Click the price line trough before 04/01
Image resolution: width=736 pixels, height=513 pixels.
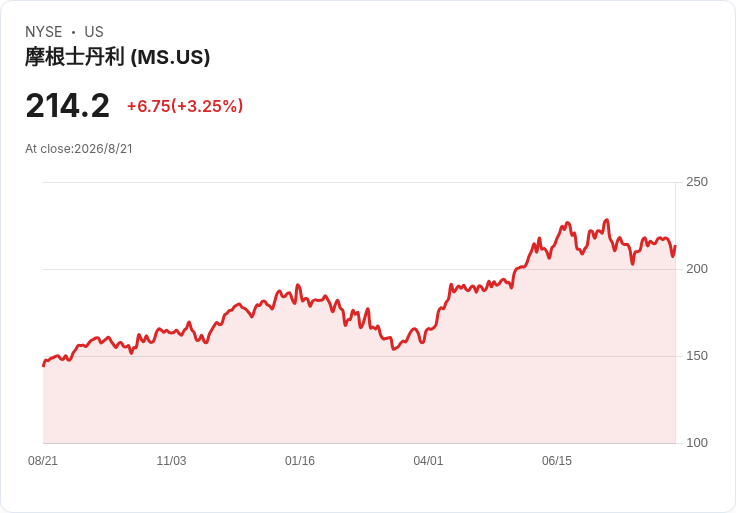(x=393, y=349)
